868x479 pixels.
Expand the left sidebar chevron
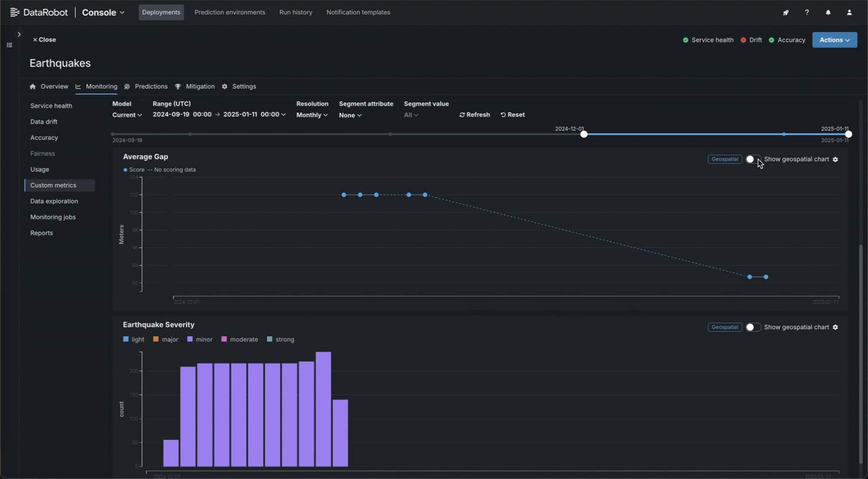click(19, 35)
